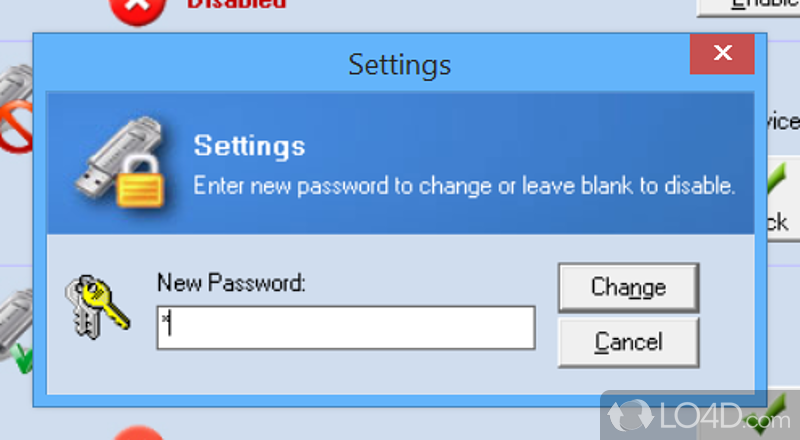The width and height of the screenshot is (800, 440).
Task: Click the 'Enter new password' instruction text
Action: (x=464, y=186)
